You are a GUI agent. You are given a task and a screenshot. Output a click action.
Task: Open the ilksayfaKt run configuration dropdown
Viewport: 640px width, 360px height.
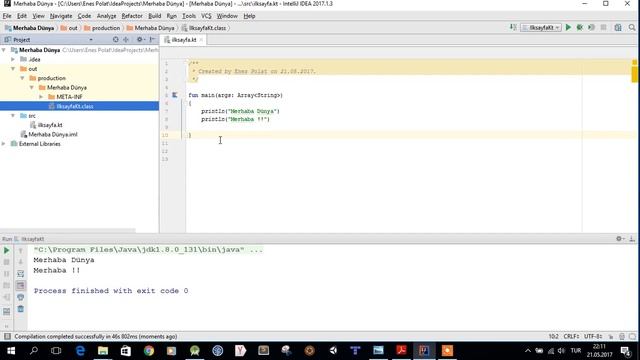click(540, 27)
